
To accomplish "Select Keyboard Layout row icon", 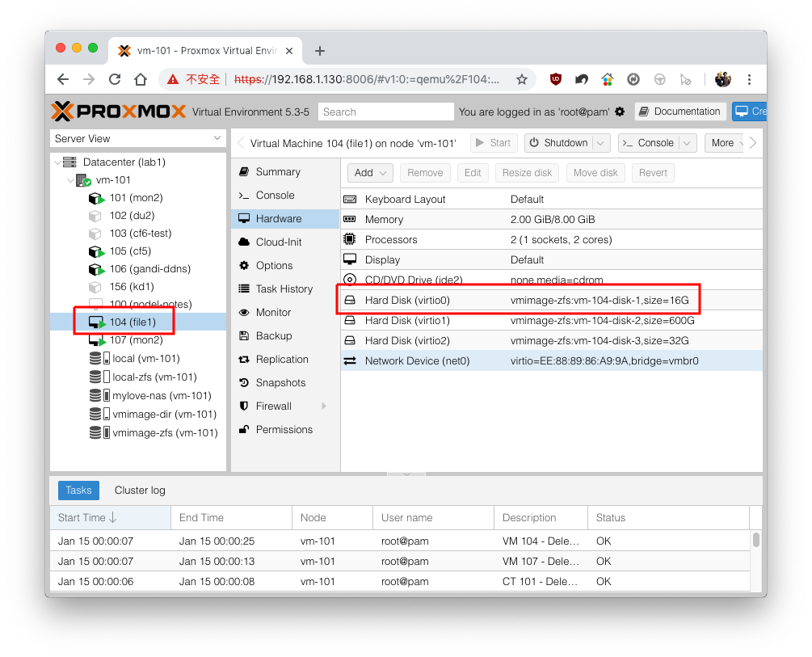I will 350,200.
